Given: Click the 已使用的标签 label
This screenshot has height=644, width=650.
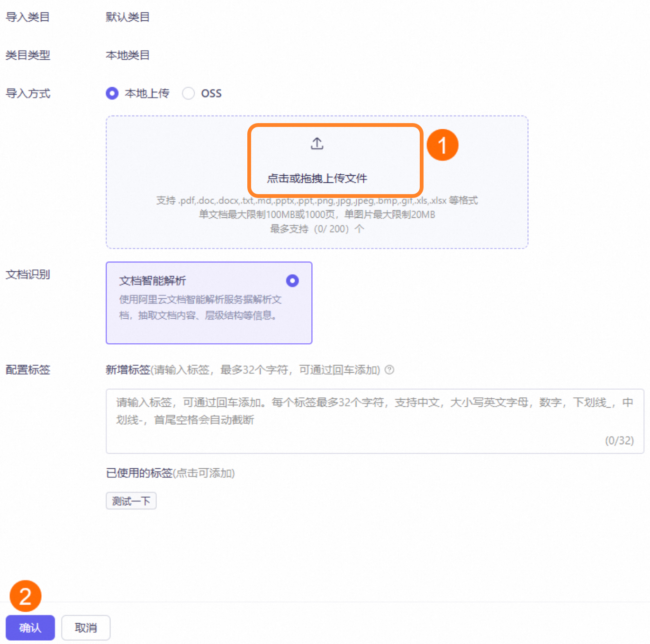Looking at the screenshot, I should [139, 473].
